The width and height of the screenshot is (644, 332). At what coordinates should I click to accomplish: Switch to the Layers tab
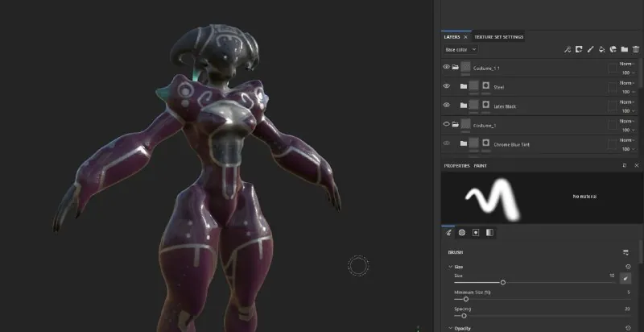pos(452,37)
